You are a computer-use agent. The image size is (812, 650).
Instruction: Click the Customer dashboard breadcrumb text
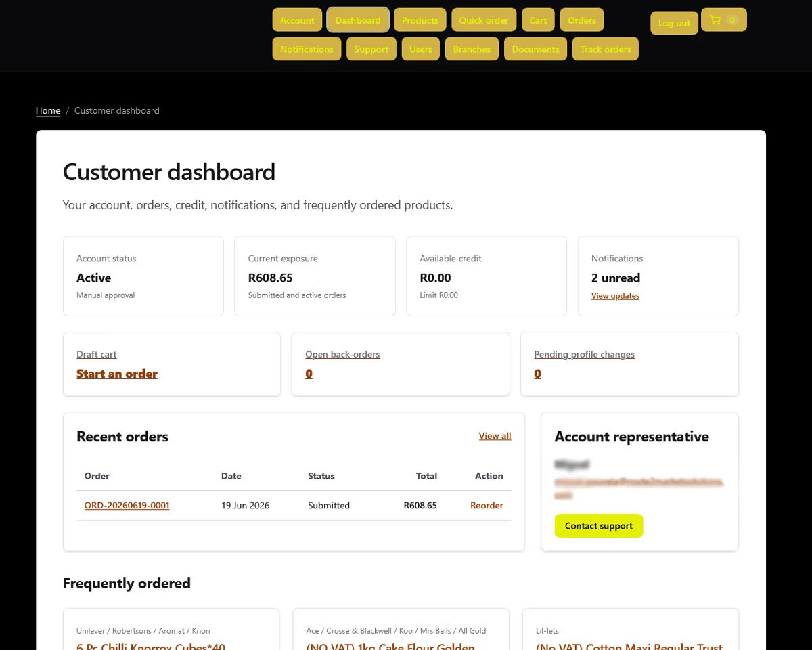tap(117, 110)
